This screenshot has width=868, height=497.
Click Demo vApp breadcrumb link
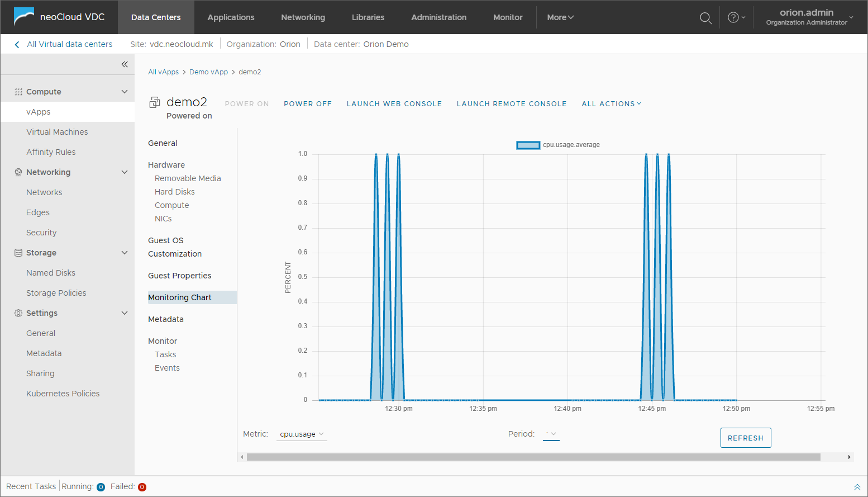tap(208, 72)
